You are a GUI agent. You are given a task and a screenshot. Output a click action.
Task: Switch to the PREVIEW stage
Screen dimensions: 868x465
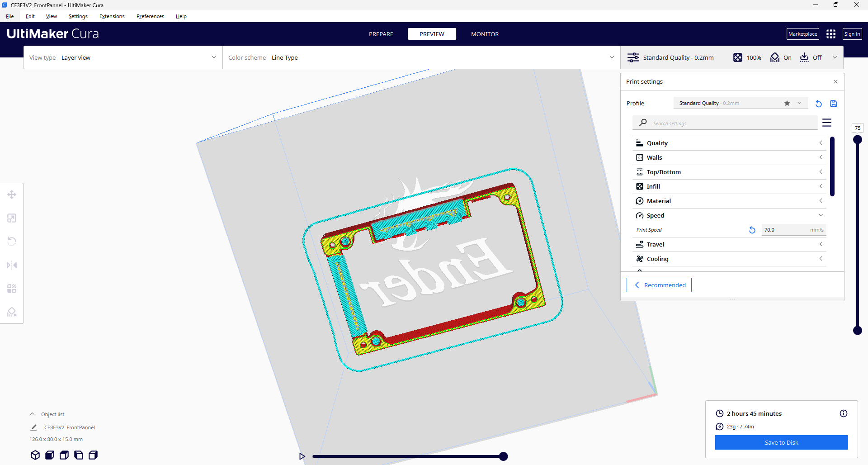[x=432, y=34]
